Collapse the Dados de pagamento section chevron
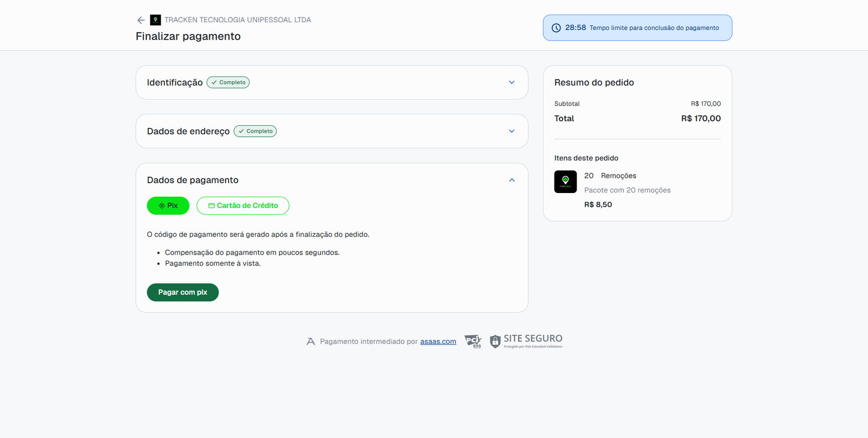 tap(512, 180)
